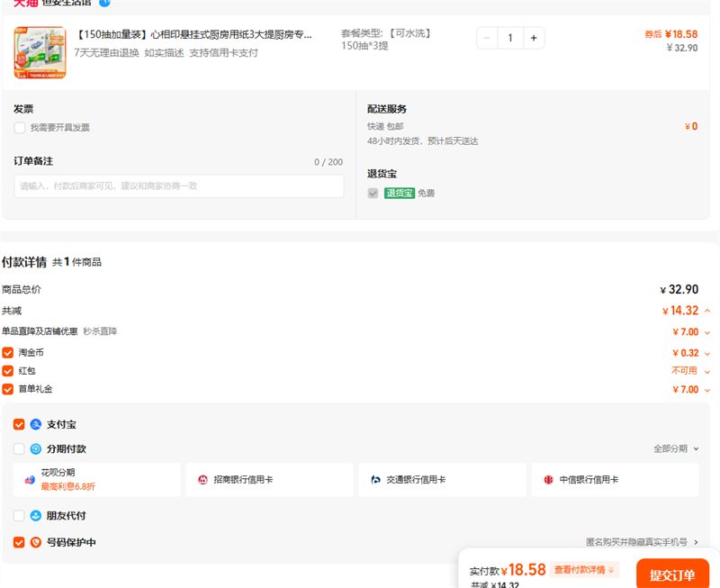Click the CITIC Bank credit card icon

point(548,480)
